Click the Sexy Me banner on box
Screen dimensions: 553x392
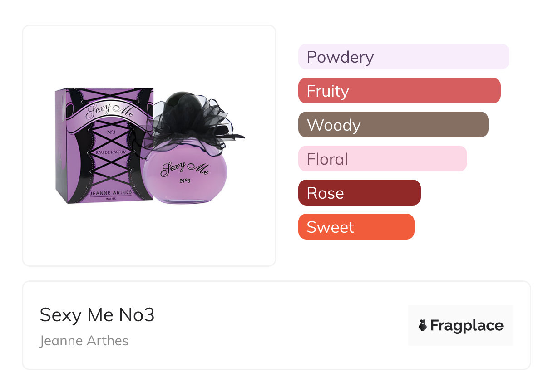click(109, 112)
